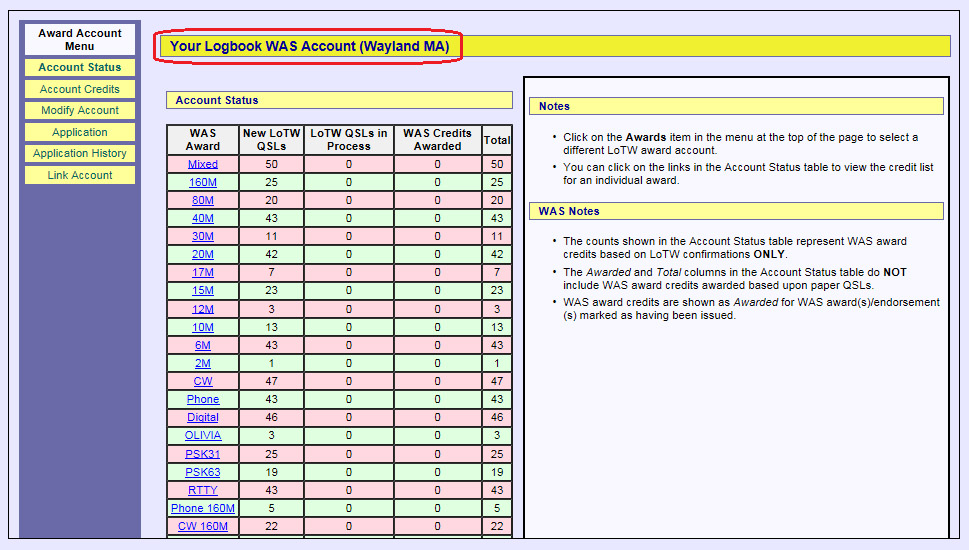Click the Total value 7 in the 17M row
The width and height of the screenshot is (969, 550).
point(497,272)
